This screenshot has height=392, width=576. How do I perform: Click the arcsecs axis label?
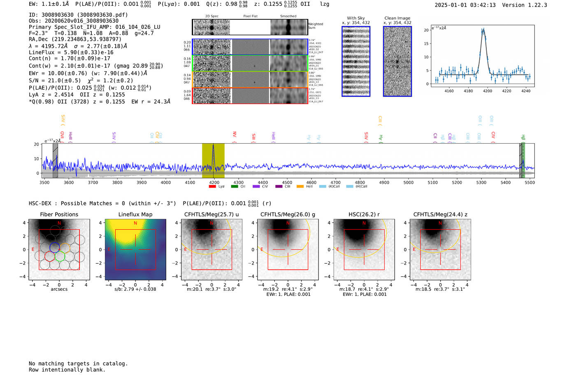(x=59, y=289)
